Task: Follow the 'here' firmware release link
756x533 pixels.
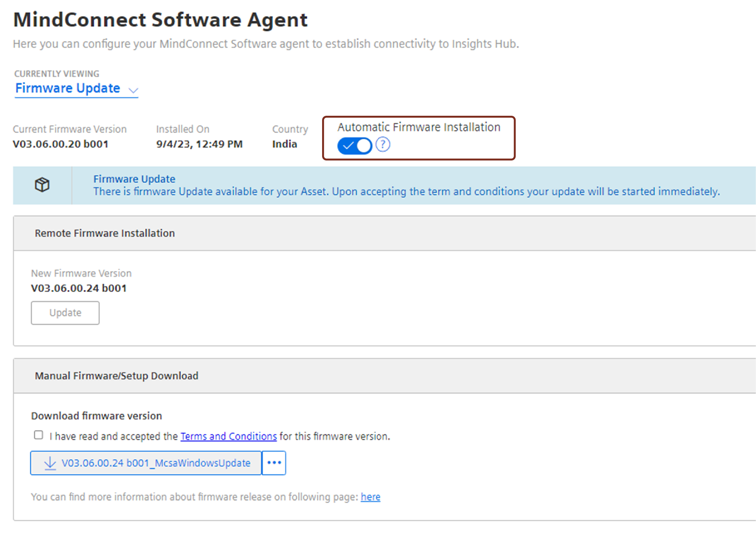Action: point(370,497)
